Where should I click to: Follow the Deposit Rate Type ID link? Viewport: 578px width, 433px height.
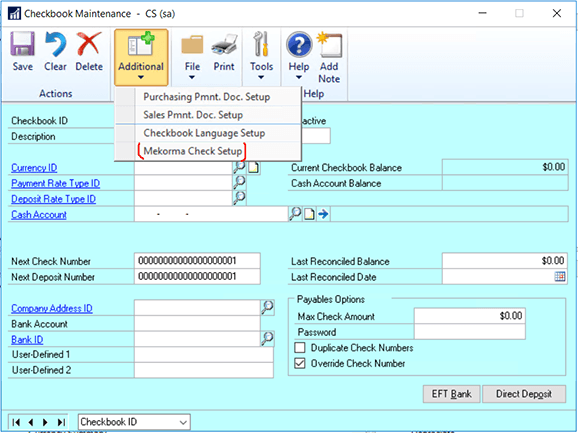[53, 199]
